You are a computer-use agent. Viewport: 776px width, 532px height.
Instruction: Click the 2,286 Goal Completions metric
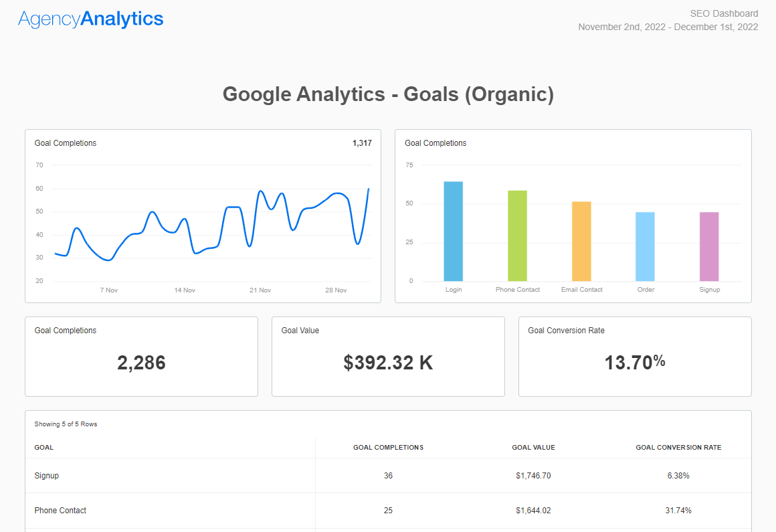click(141, 363)
